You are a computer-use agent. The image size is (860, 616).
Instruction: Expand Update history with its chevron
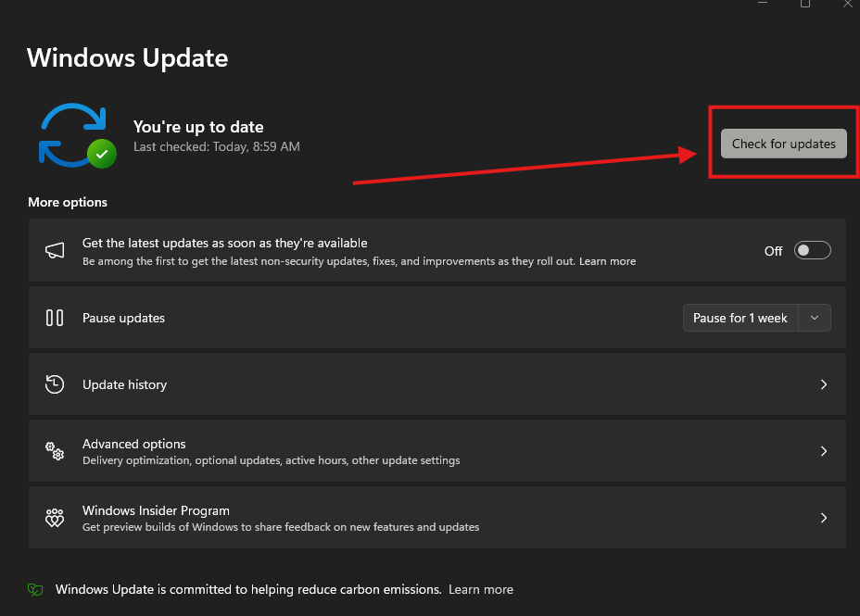[x=824, y=384]
